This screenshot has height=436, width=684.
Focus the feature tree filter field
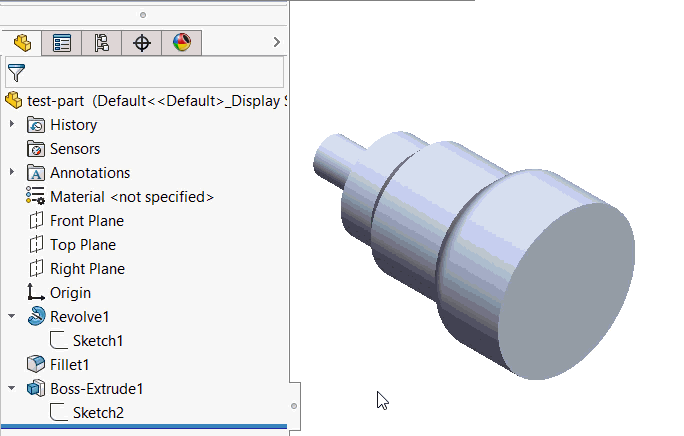(x=144, y=72)
